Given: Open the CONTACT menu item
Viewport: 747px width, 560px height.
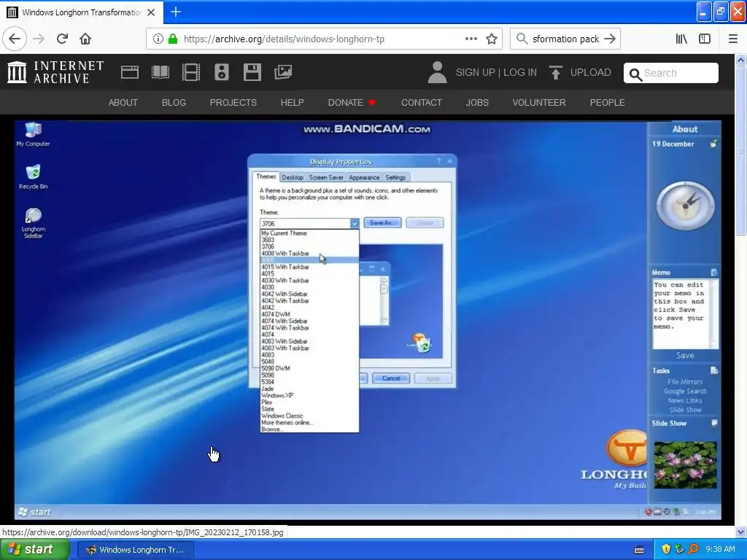Looking at the screenshot, I should (421, 102).
